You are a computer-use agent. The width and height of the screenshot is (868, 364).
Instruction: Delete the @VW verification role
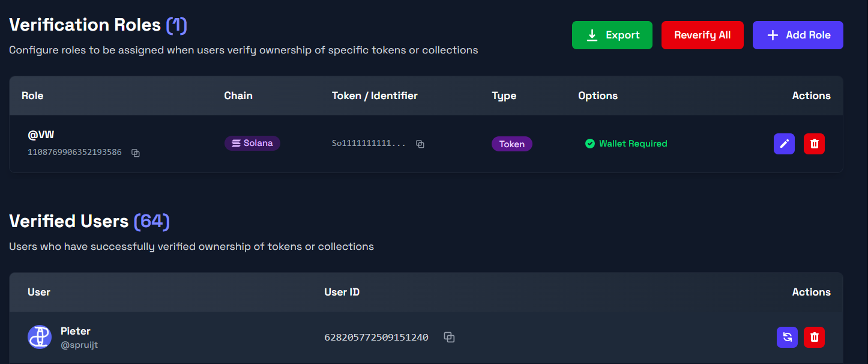[814, 144]
